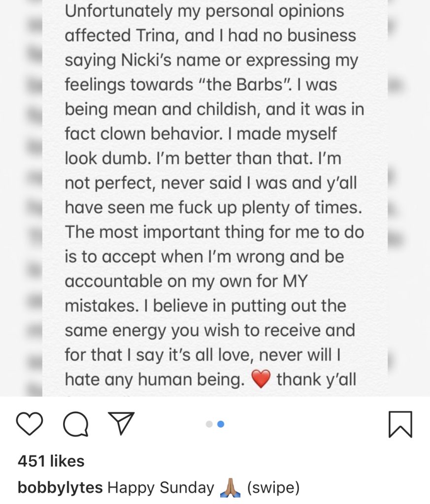Share the post using the paper plane icon
Viewport: 430px width, 504px height.
coord(121,423)
